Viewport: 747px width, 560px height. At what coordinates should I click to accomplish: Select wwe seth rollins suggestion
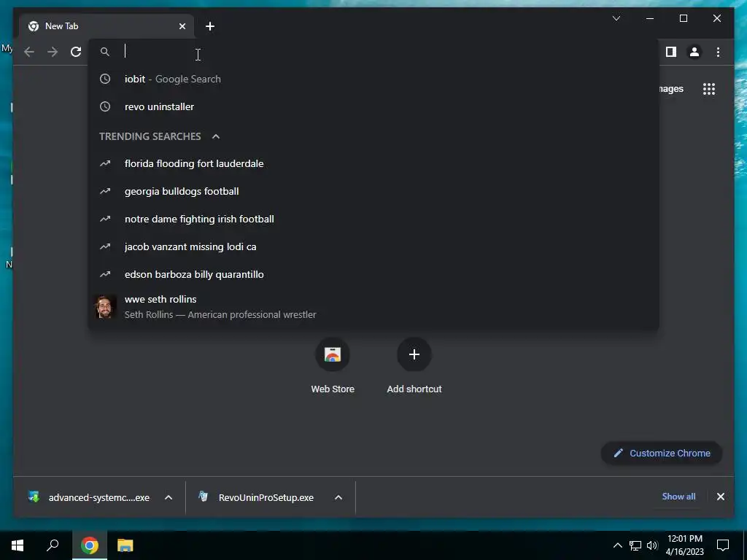(x=373, y=307)
